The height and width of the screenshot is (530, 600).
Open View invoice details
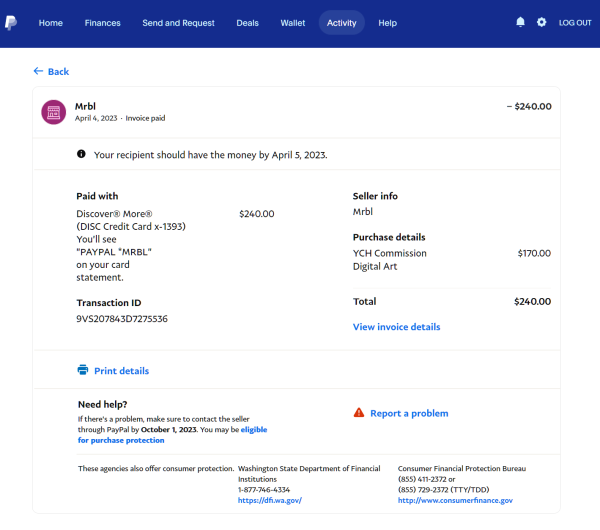coord(396,327)
